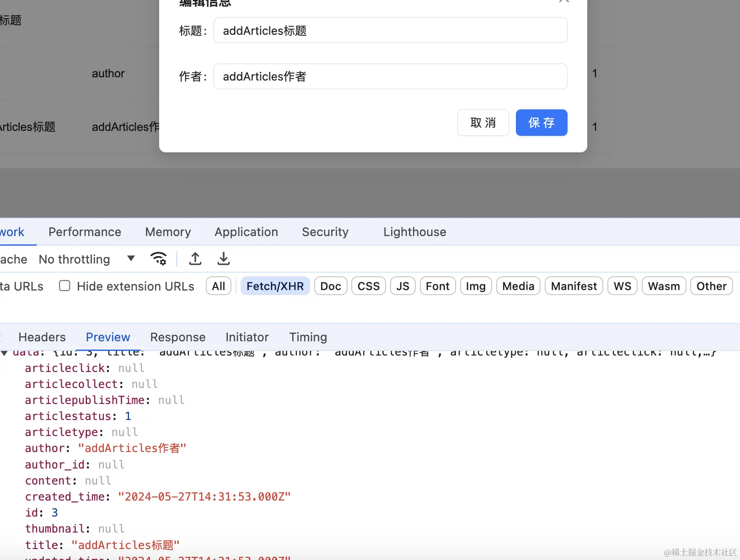Select the articletype: null property
Viewport: 740px width, 560px height.
(81, 432)
